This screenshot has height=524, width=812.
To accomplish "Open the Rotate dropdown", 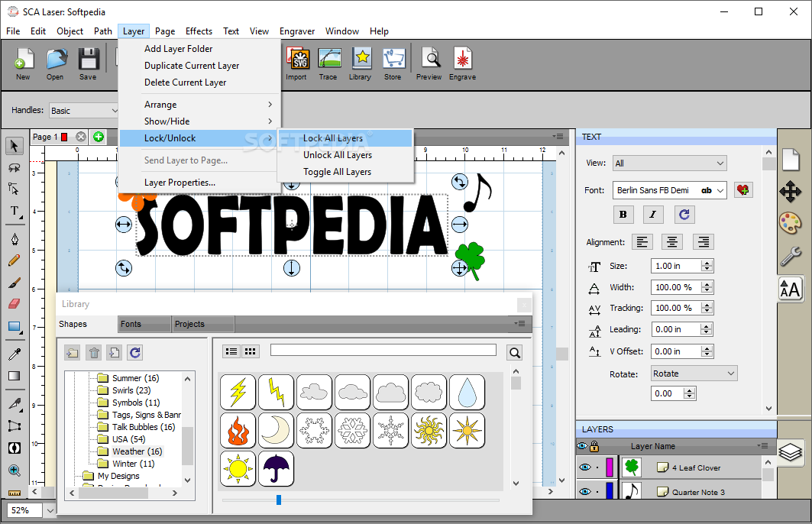I will 694,374.
